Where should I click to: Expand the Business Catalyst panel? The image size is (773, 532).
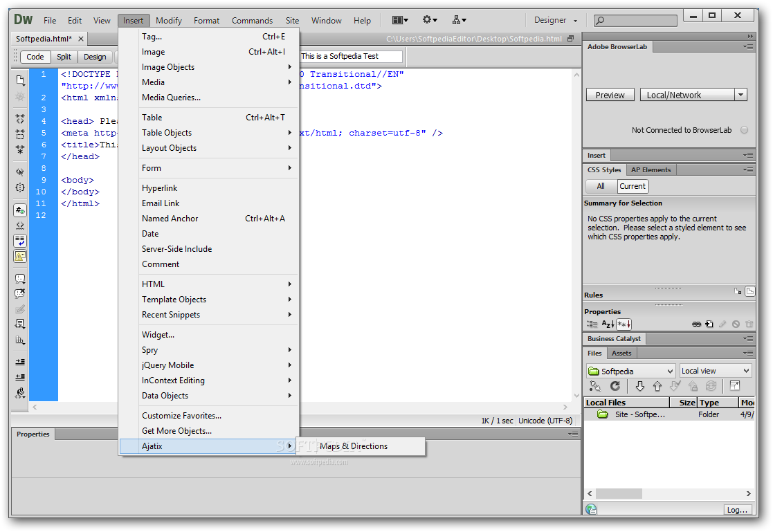[x=614, y=339]
